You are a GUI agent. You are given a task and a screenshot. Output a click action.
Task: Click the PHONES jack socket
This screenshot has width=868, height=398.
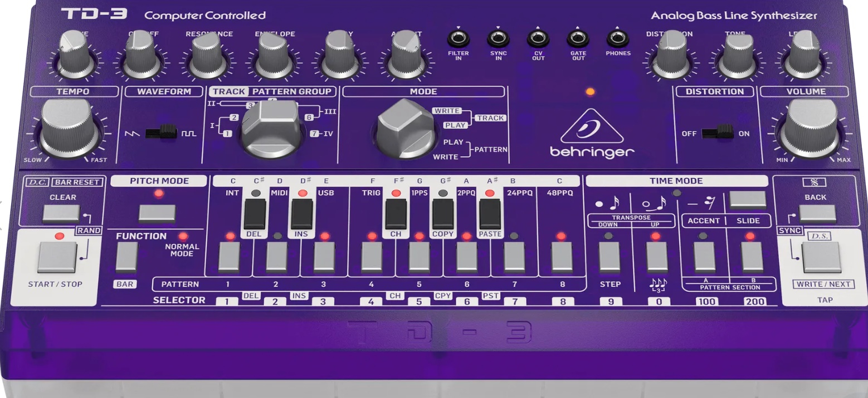pos(617,39)
